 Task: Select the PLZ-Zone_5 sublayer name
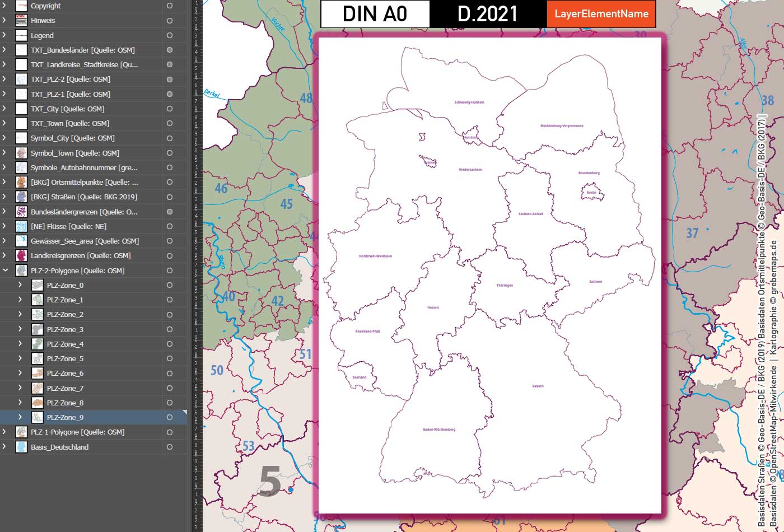pyautogui.click(x=64, y=358)
